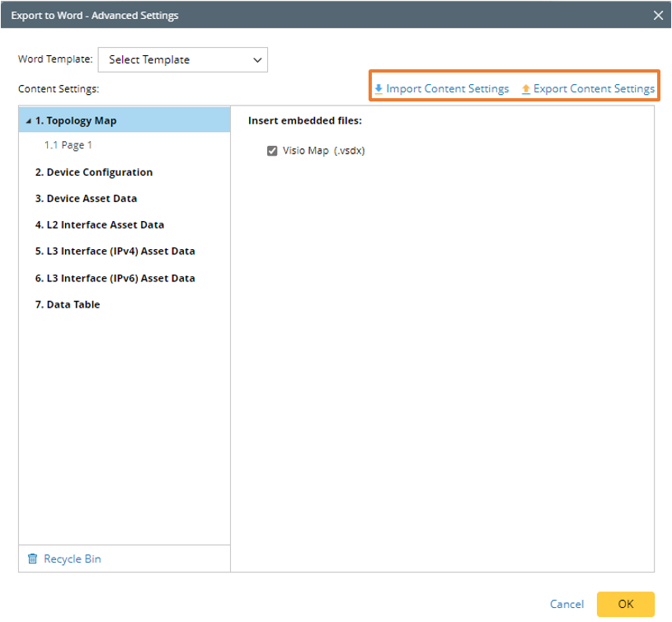
Task: Click Export Content Settings link
Action: [594, 89]
